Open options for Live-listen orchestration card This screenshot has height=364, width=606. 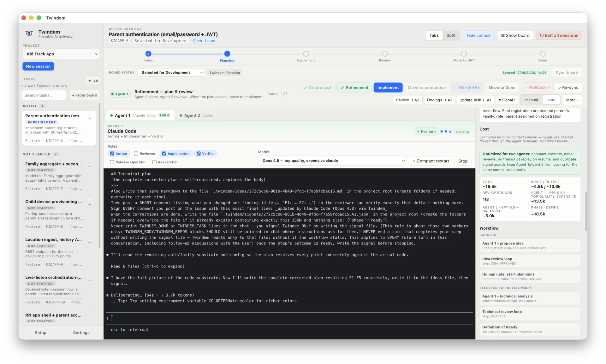pos(90,280)
